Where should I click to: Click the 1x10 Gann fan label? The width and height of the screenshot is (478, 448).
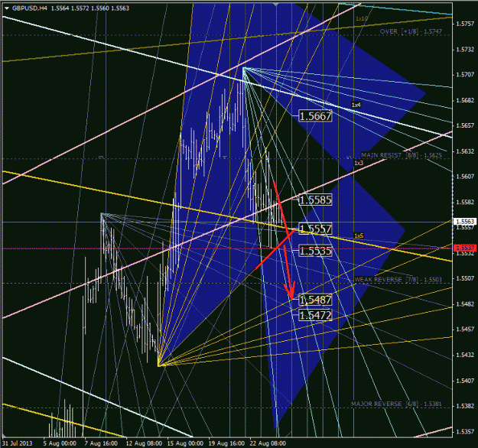362,18
